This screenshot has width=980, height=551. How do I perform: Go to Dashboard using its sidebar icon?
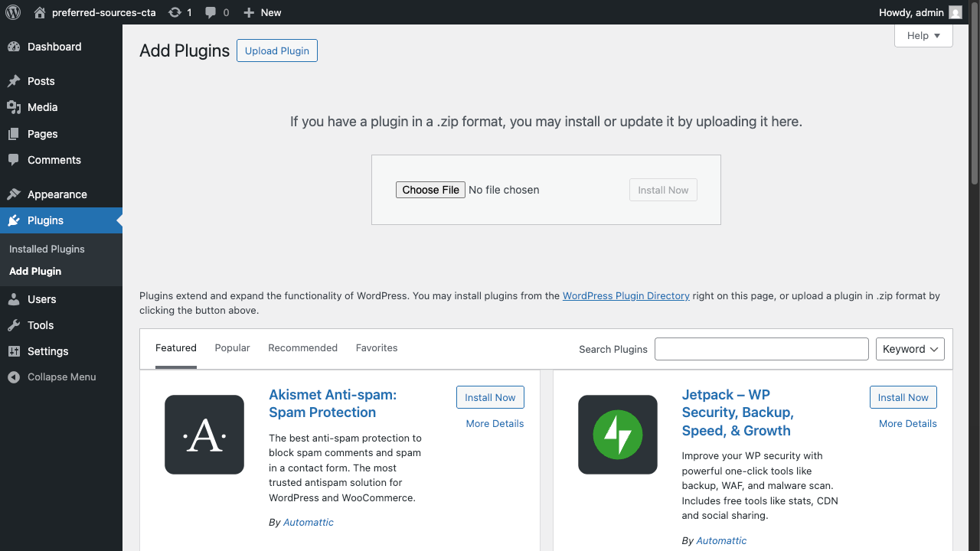(x=15, y=47)
